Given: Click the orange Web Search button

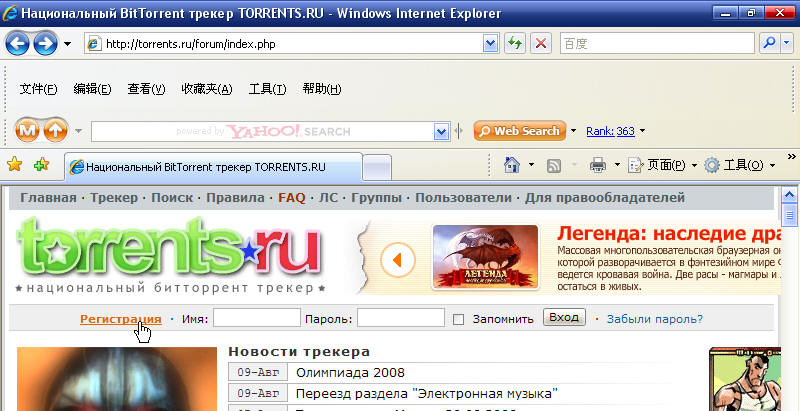Looking at the screenshot, I should [x=520, y=131].
